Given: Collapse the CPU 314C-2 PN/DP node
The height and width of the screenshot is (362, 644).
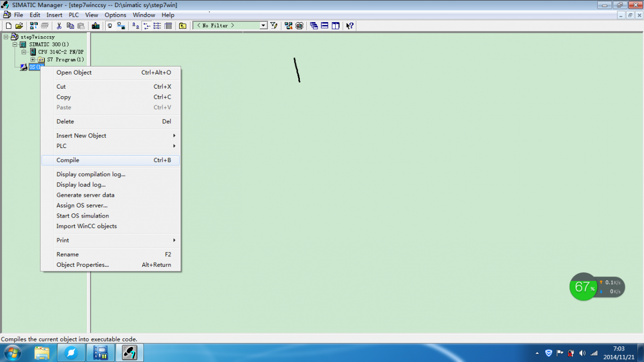Looking at the screenshot, I should [24, 52].
